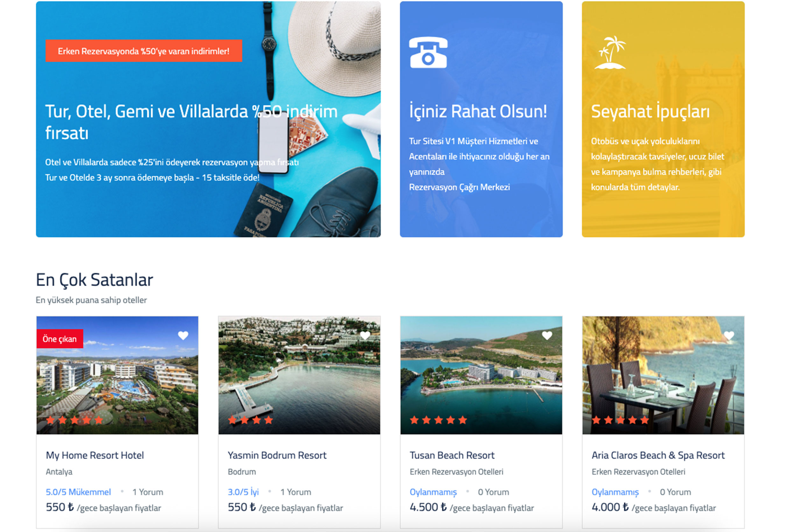
Task: Toggle heart on Yasmin Bodrum Resort card
Action: point(365,335)
